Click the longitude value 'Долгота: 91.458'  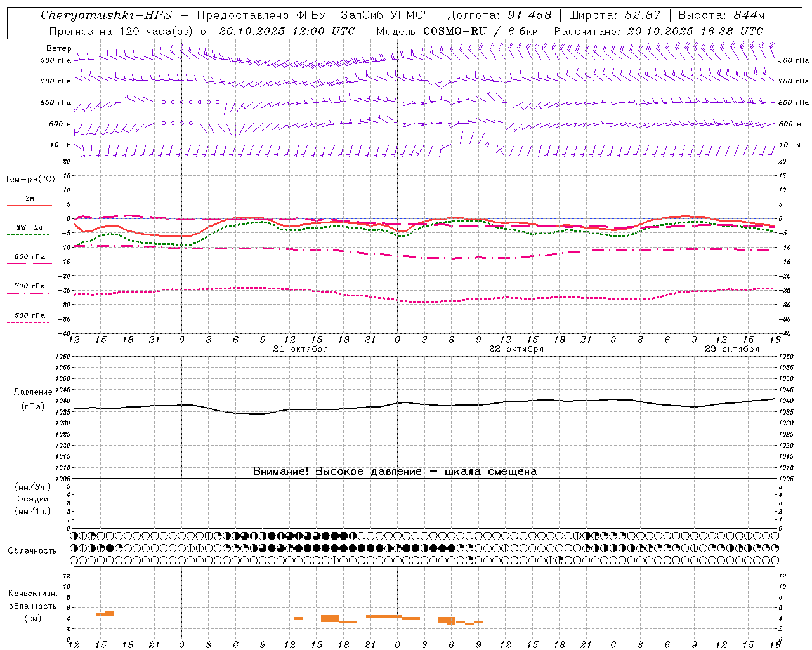pos(499,15)
